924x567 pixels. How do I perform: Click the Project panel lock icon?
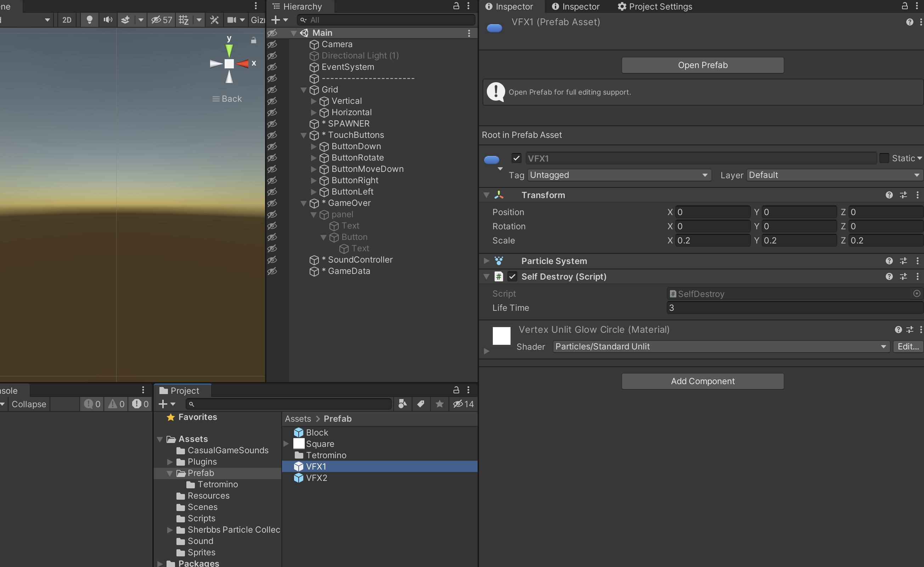(x=456, y=390)
